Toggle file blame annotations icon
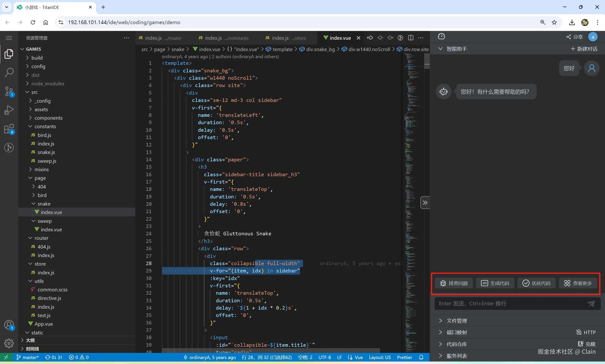605x364 pixels. [400, 38]
